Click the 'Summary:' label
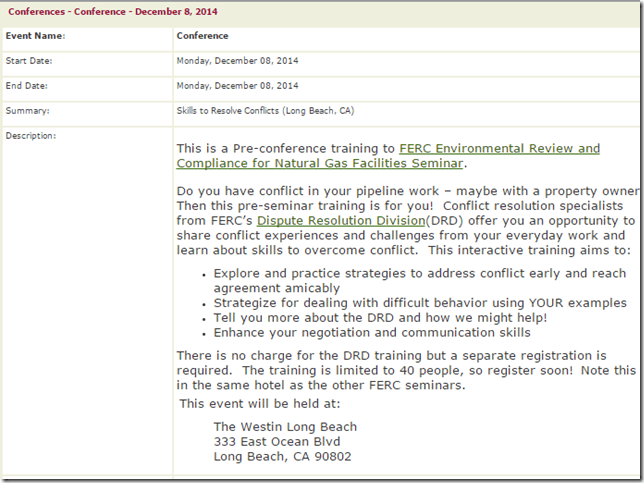The height and width of the screenshot is (483, 644). tap(29, 111)
